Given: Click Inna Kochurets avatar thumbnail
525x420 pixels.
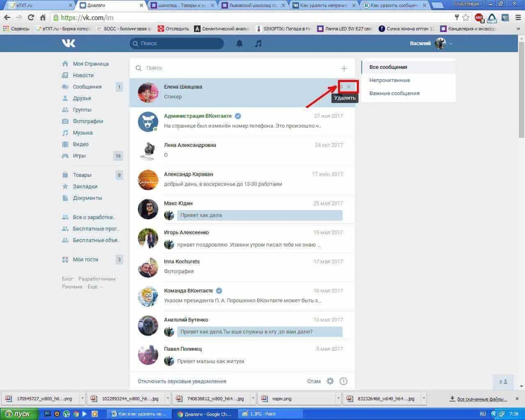Looking at the screenshot, I should (x=148, y=267).
